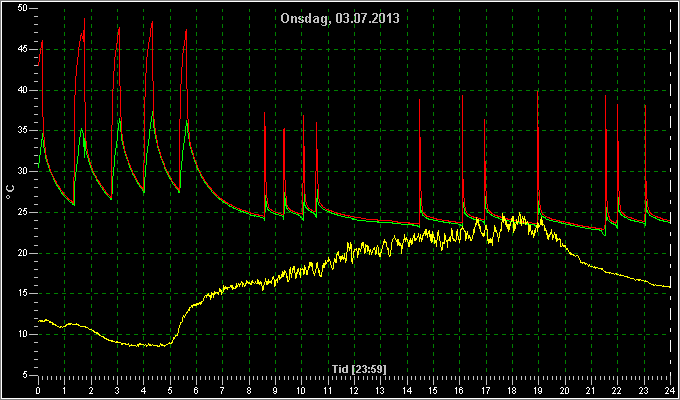Click the Tid [23:59] axis label
680x400 pixels.
coord(359,369)
